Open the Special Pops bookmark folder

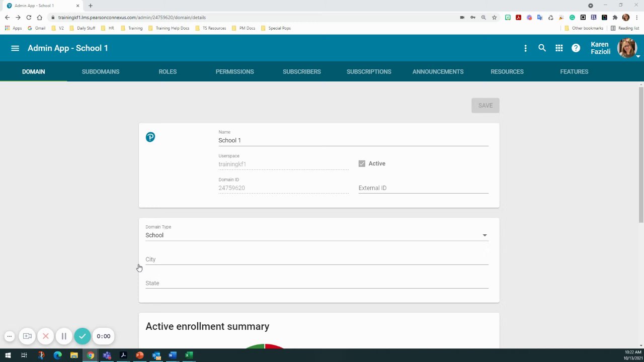tap(276, 28)
